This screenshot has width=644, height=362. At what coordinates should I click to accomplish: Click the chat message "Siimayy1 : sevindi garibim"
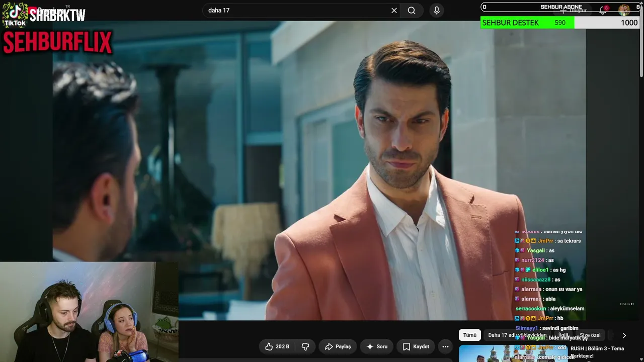point(547,328)
